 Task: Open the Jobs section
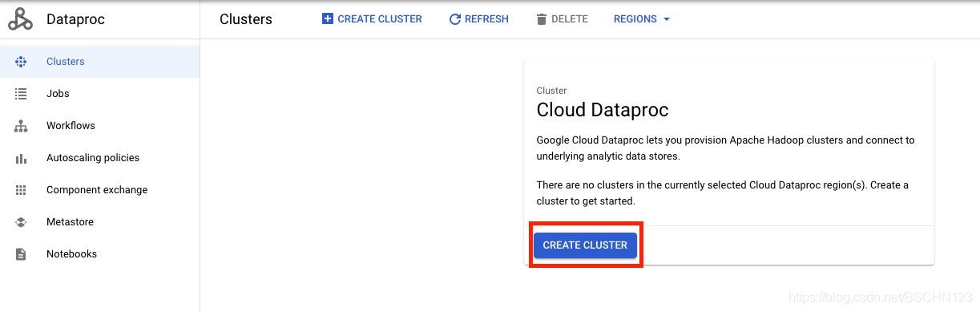[x=99, y=94]
